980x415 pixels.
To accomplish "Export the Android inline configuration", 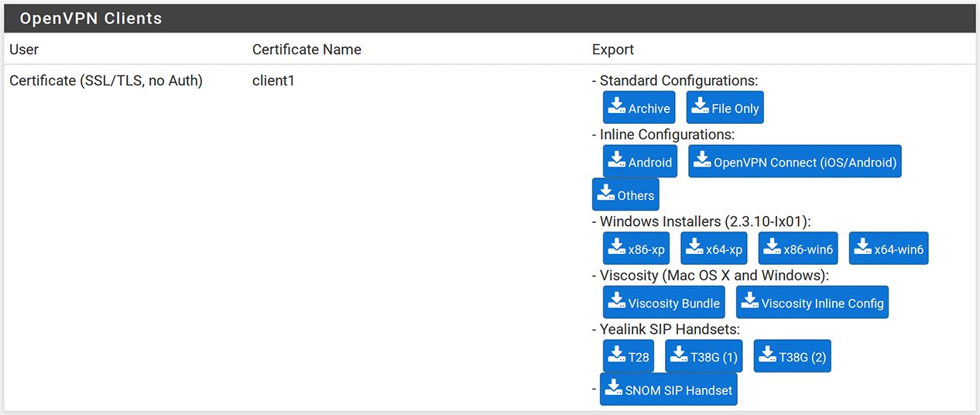I will [x=639, y=162].
